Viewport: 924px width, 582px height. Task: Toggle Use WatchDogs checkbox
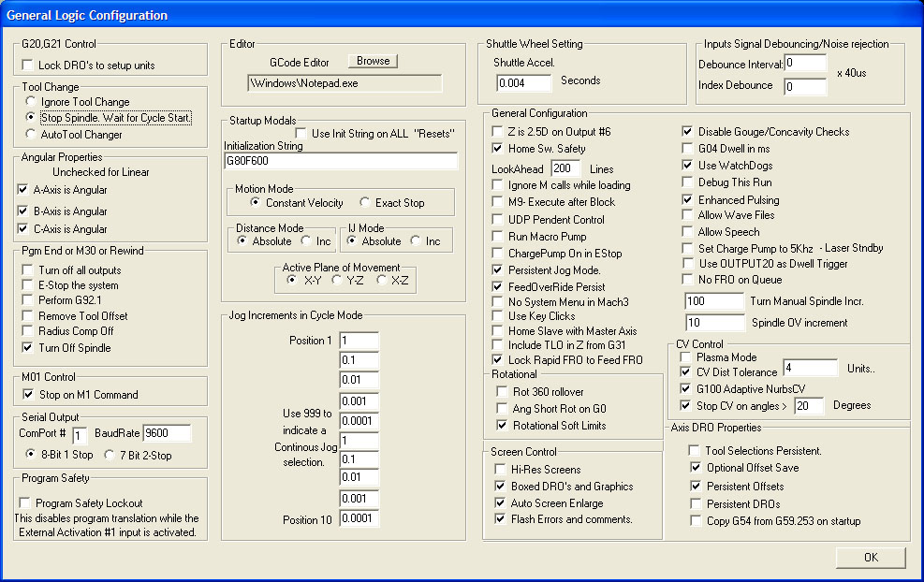tap(687, 165)
